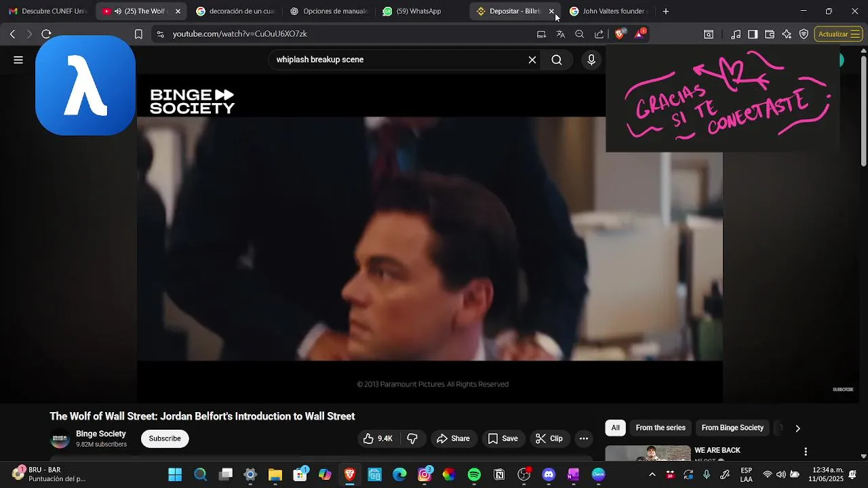This screenshot has width=868, height=488.
Task: Toggle the Brave sidebar panel
Action: (x=753, y=34)
